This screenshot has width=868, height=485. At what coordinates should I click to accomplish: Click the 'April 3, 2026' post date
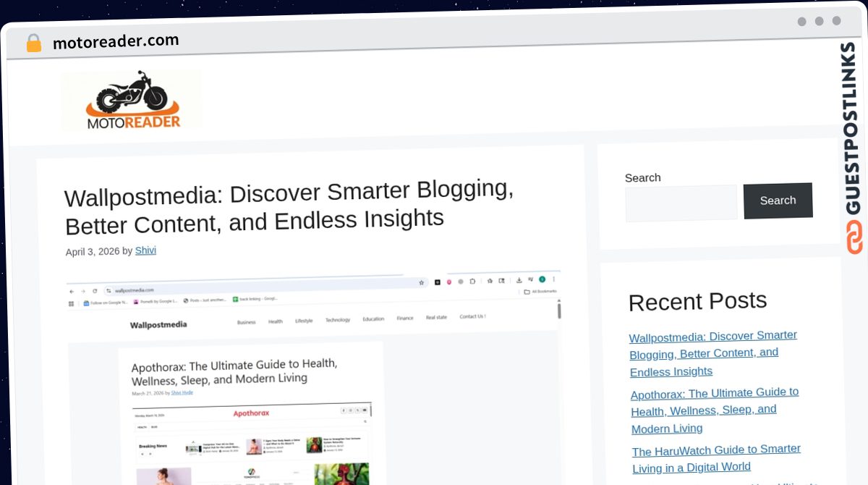pyautogui.click(x=92, y=252)
